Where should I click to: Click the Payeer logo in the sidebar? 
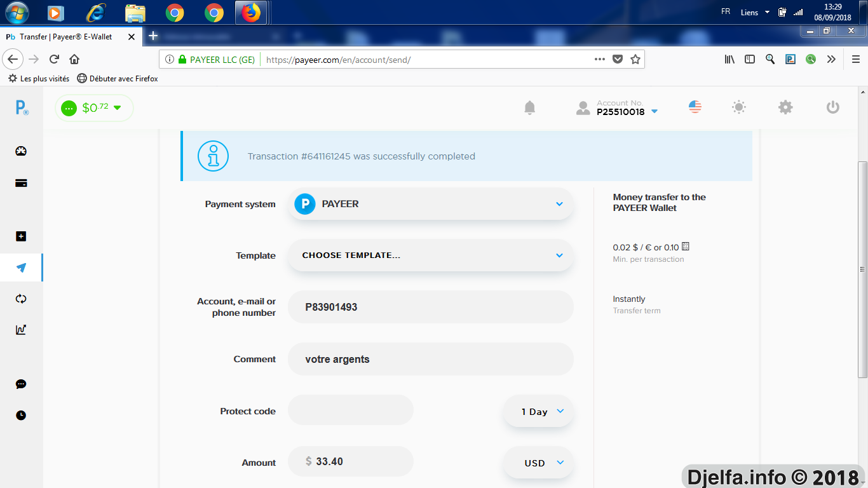[21, 108]
